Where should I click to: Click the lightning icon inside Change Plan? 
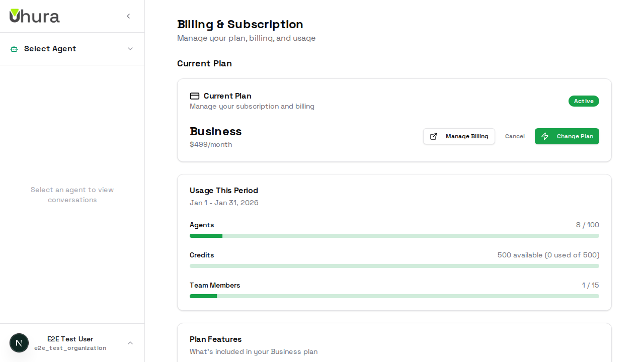coord(545,136)
